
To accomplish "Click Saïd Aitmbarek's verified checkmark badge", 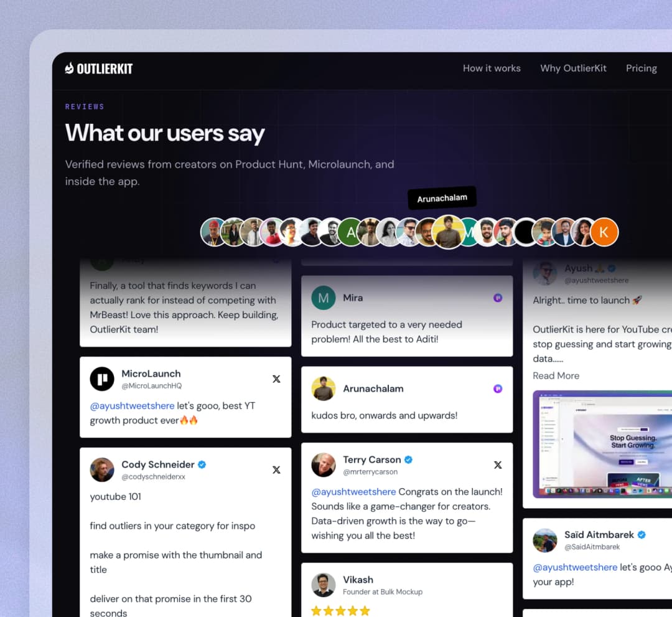I will click(642, 535).
